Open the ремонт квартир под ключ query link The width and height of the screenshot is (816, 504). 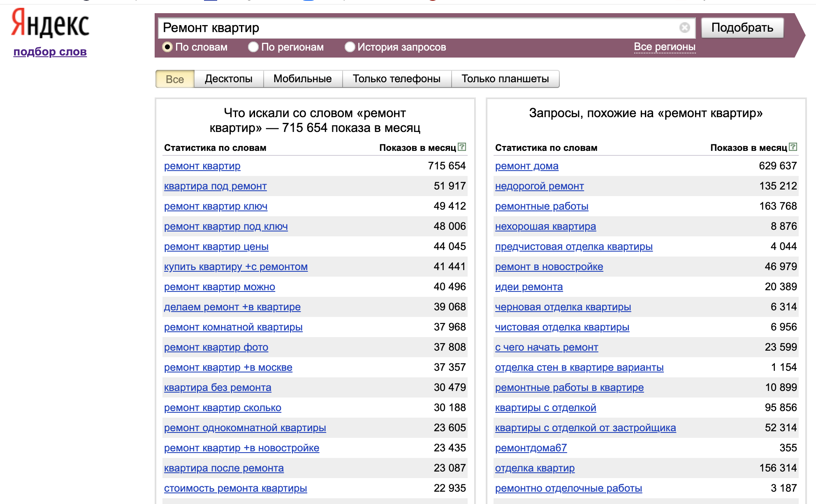(x=226, y=227)
